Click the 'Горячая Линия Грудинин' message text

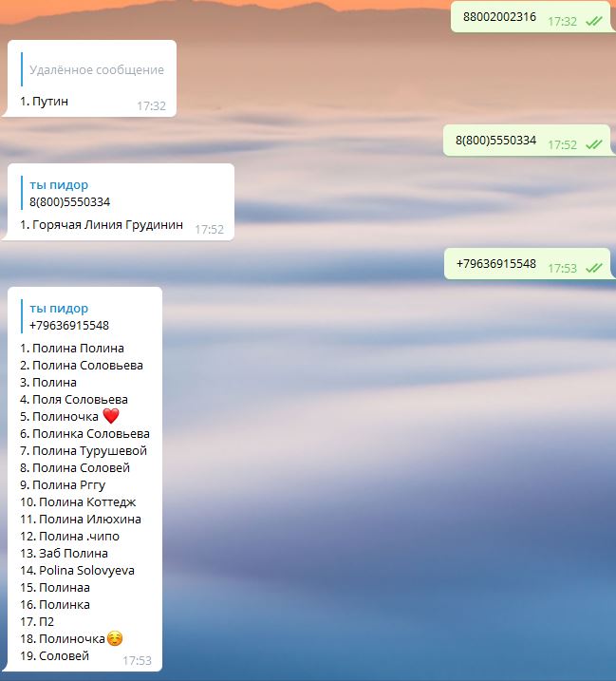(107, 224)
